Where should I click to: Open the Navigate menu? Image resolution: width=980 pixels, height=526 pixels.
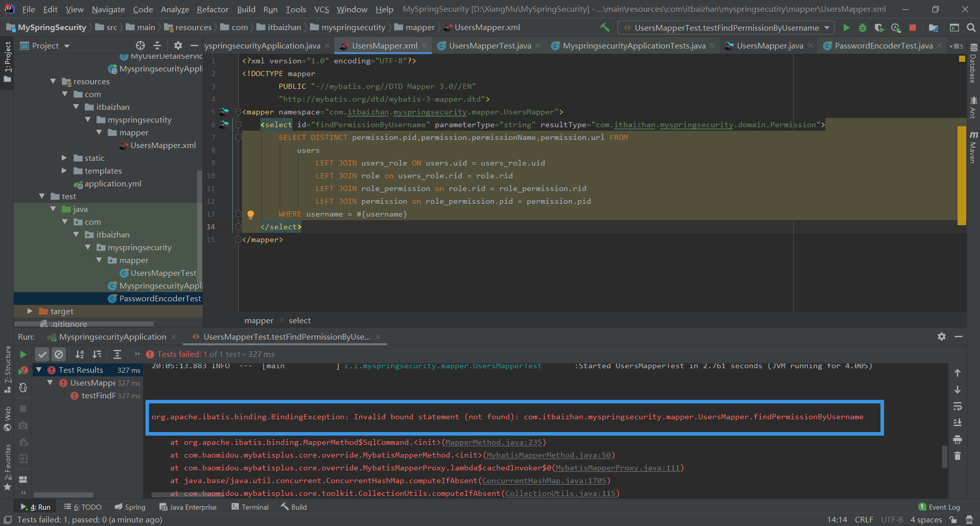click(108, 9)
